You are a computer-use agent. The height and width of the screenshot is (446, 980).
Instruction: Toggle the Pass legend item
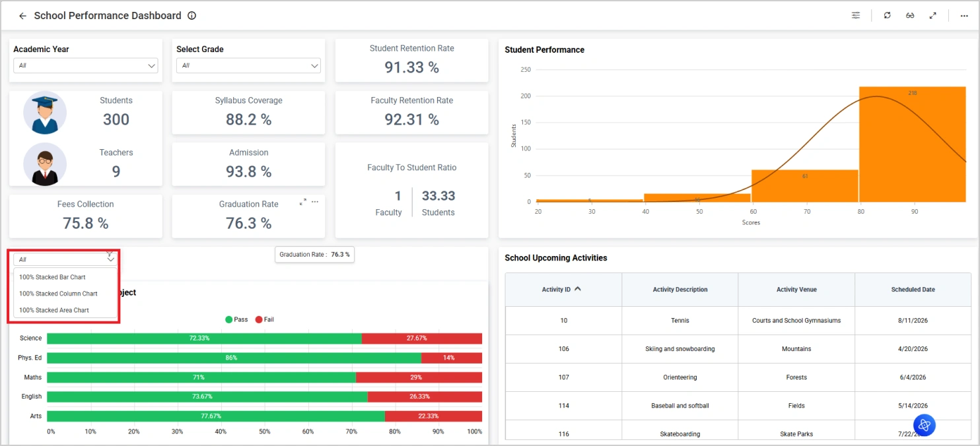(x=236, y=319)
